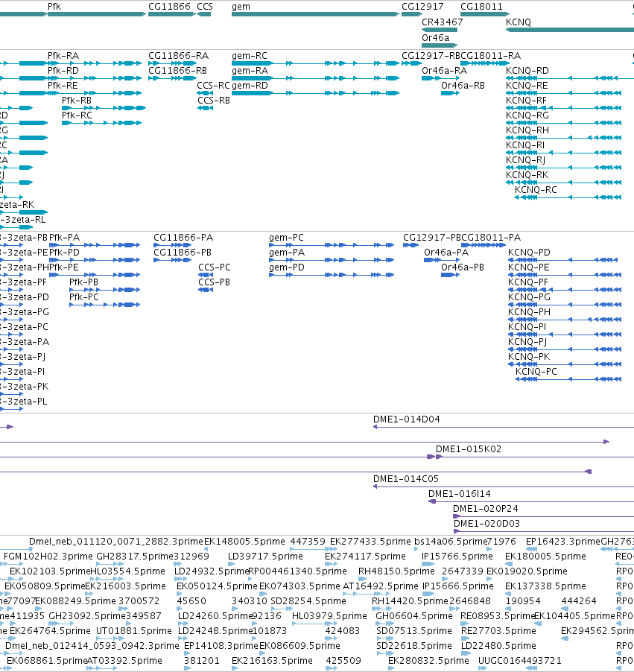
Task: Select the 3zeta-PG protein label
Action: 25,312
